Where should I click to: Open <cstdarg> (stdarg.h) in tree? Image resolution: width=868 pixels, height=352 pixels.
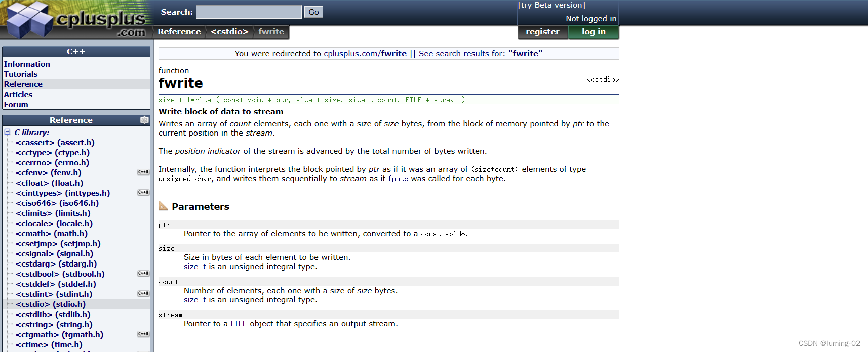click(56, 264)
